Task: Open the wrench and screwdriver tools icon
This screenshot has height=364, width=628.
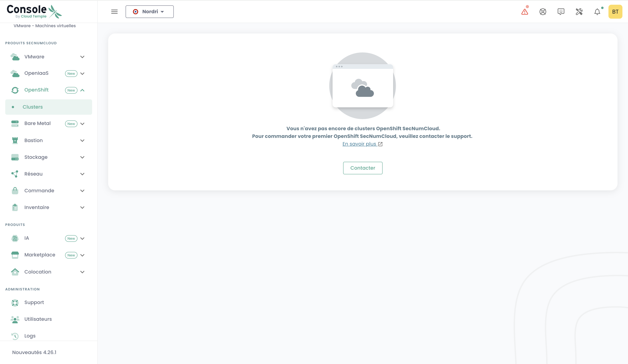Action: click(x=579, y=12)
